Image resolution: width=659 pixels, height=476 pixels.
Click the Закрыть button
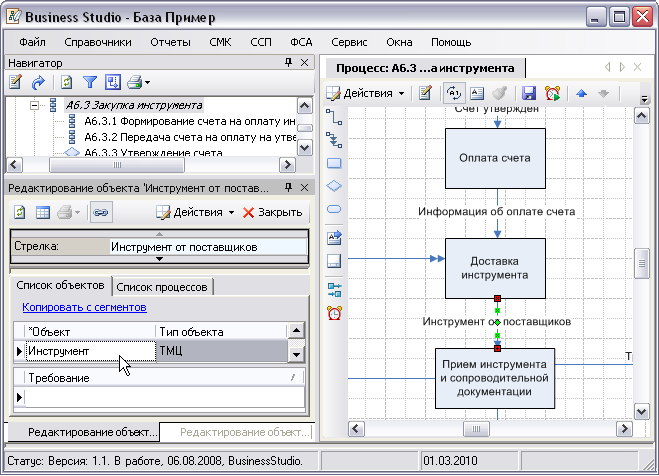click(x=272, y=212)
